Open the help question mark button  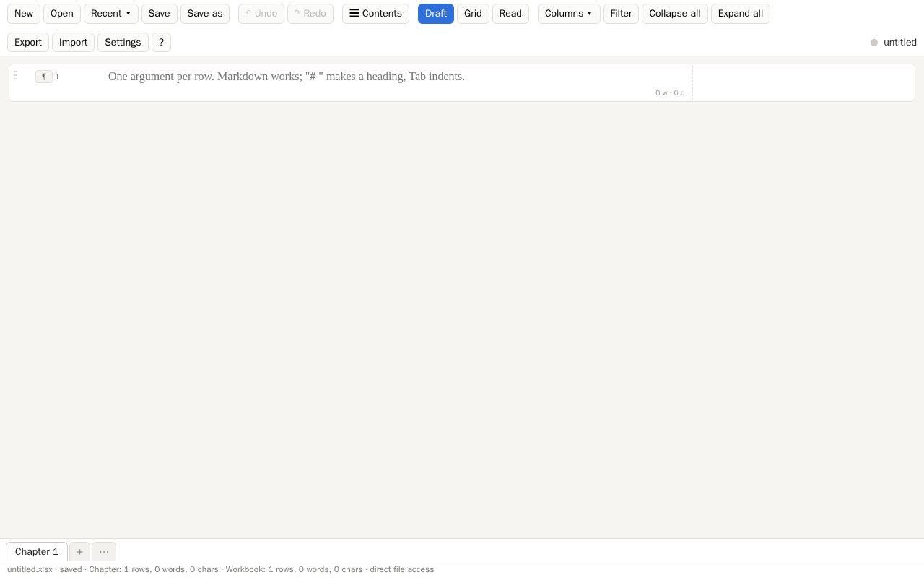(x=161, y=42)
